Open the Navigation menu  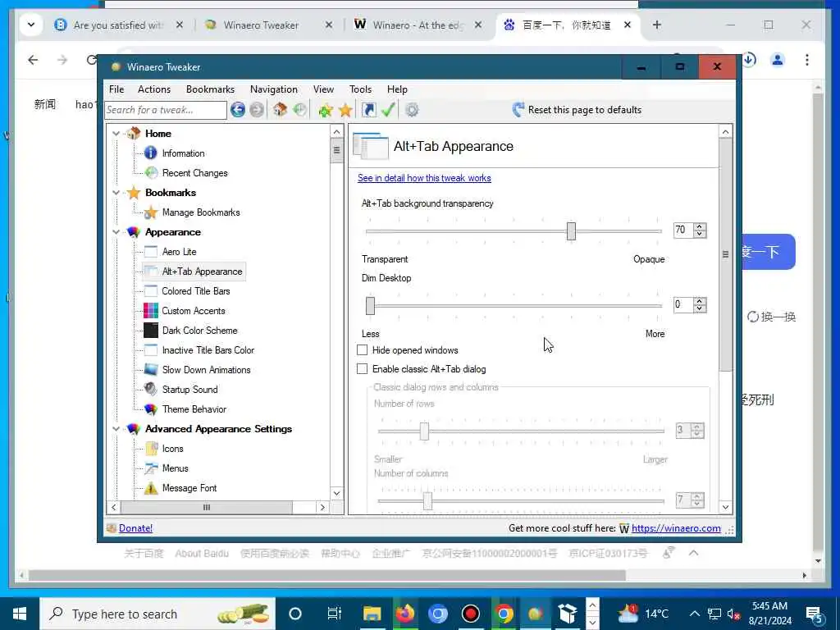point(274,89)
